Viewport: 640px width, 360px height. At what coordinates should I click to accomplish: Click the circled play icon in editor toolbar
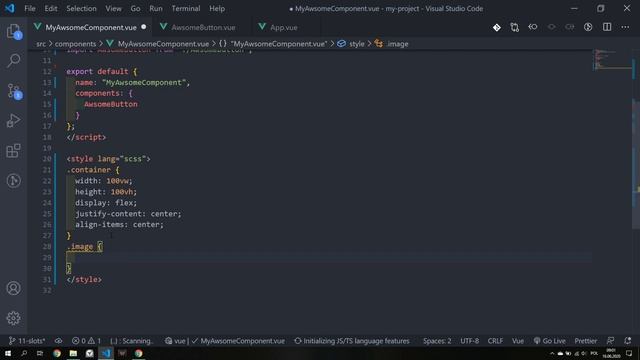[x=588, y=27]
